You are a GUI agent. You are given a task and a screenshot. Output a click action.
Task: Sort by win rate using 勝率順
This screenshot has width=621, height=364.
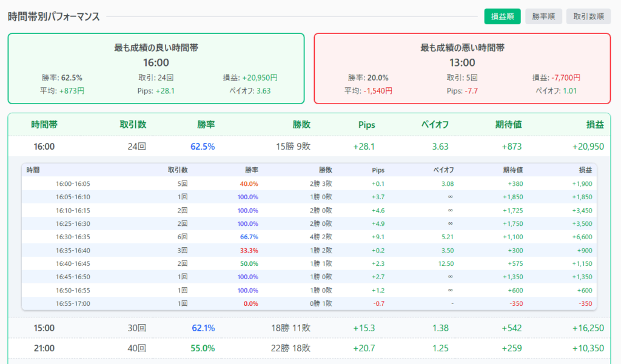543,16
